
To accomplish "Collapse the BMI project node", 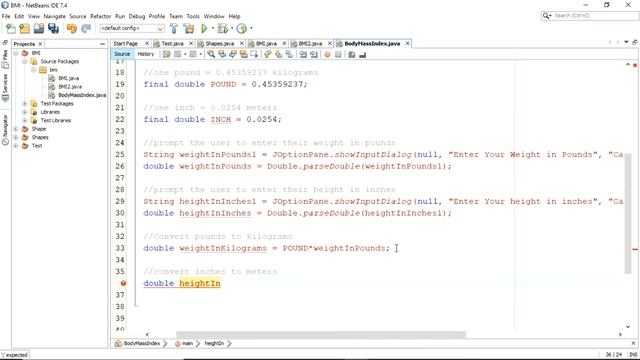I will (x=16, y=53).
